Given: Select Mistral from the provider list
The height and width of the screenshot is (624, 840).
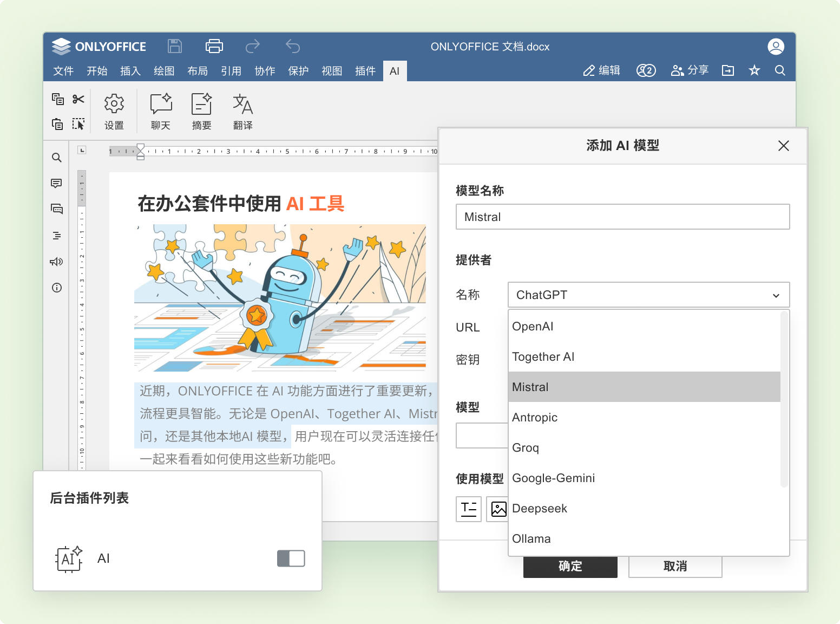Looking at the screenshot, I should (644, 387).
